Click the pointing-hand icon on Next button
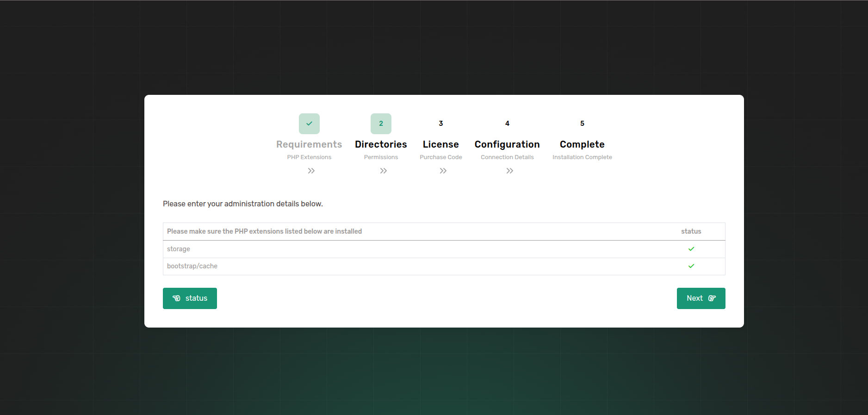 click(712, 298)
